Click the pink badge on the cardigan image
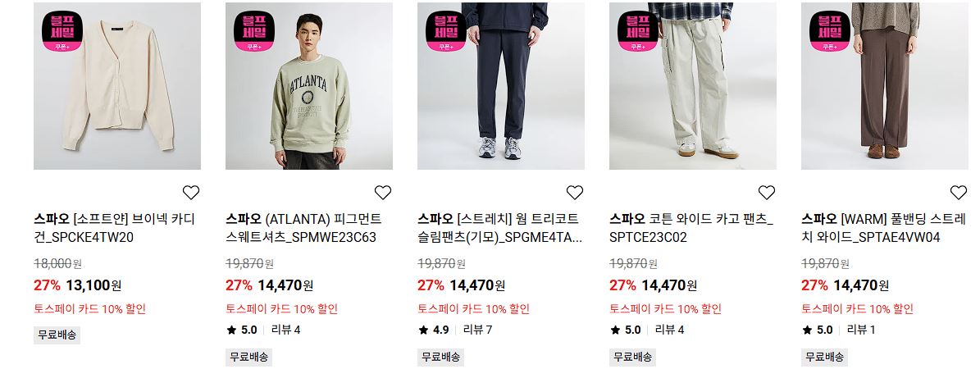 (62, 30)
